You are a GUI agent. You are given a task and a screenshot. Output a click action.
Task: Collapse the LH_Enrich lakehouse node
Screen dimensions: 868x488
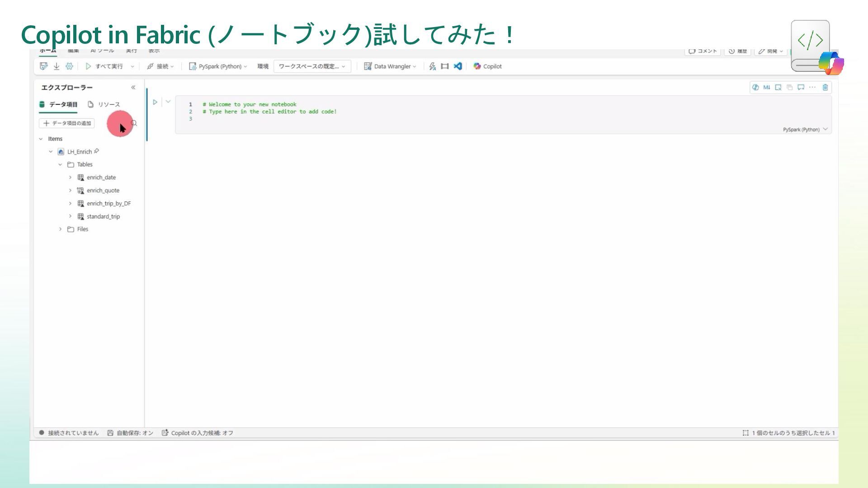point(51,151)
